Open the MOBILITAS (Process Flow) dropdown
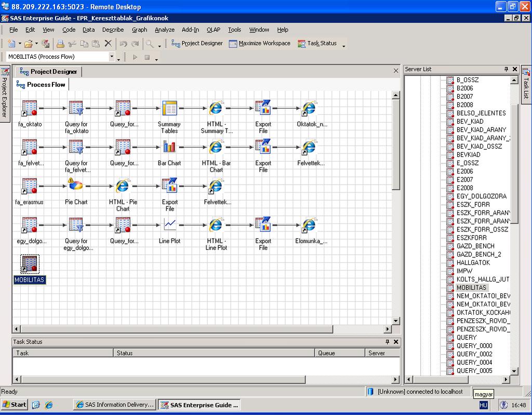The height and width of the screenshot is (415, 532). pos(112,57)
